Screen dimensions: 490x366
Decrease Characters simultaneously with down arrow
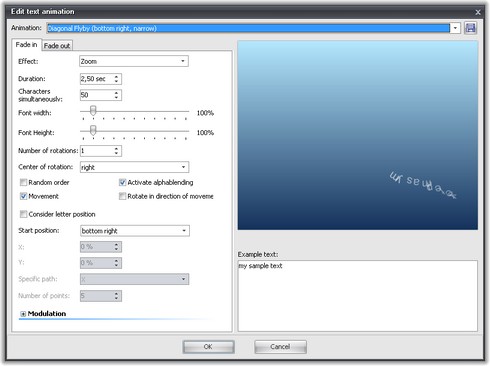(x=116, y=97)
